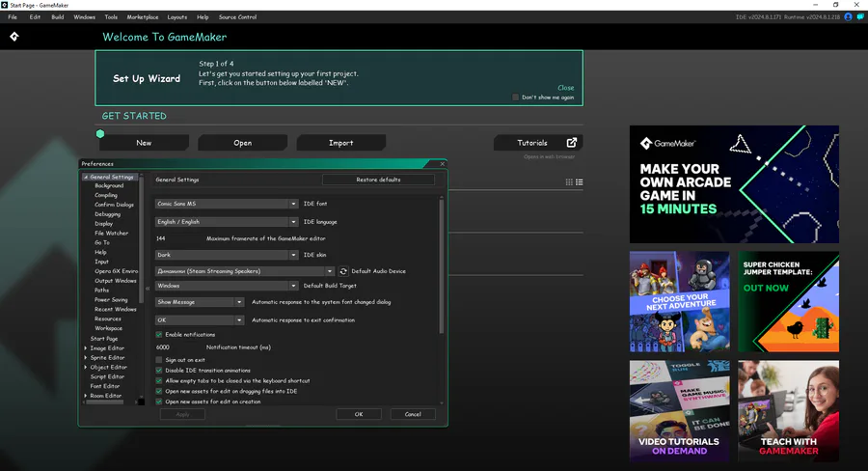Collapse the General Settings tree node
This screenshot has height=471, width=868.
pos(86,178)
